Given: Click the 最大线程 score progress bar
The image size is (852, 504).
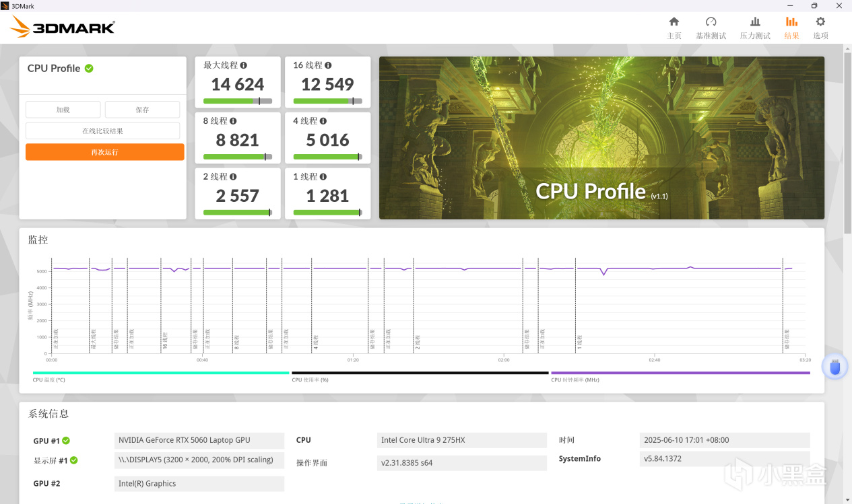Looking at the screenshot, I should (x=238, y=101).
